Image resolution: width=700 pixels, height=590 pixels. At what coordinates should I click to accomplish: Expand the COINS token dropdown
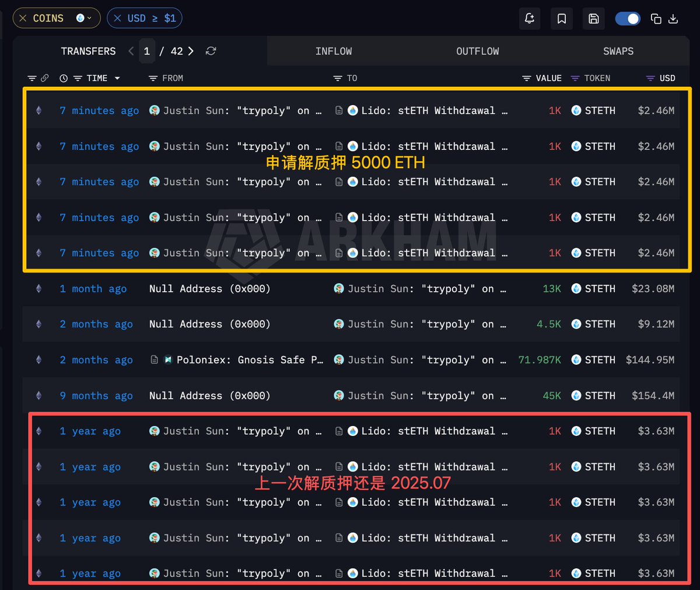84,18
